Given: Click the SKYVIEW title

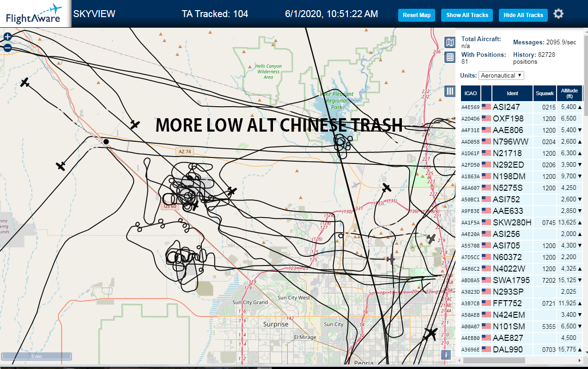Looking at the screenshot, I should click(94, 14).
